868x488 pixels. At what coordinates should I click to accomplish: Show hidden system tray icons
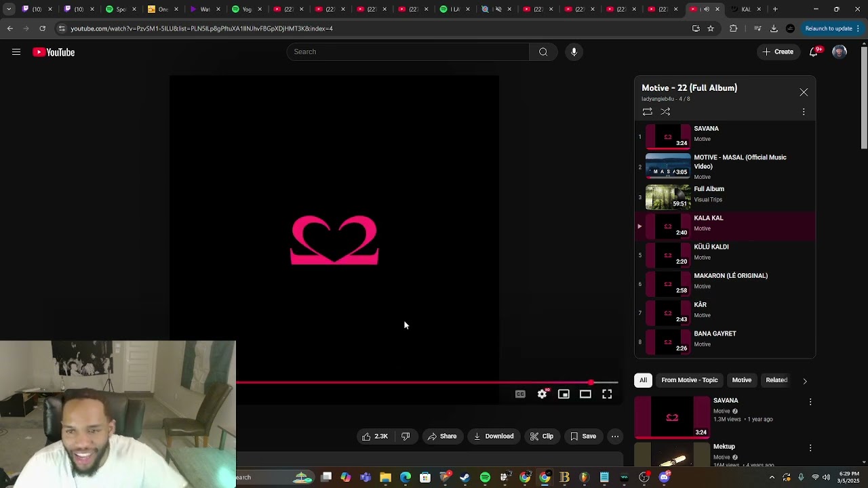(x=772, y=478)
